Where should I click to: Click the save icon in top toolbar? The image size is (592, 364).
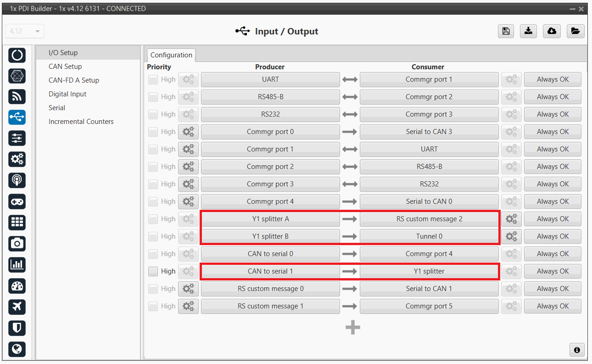click(x=505, y=31)
